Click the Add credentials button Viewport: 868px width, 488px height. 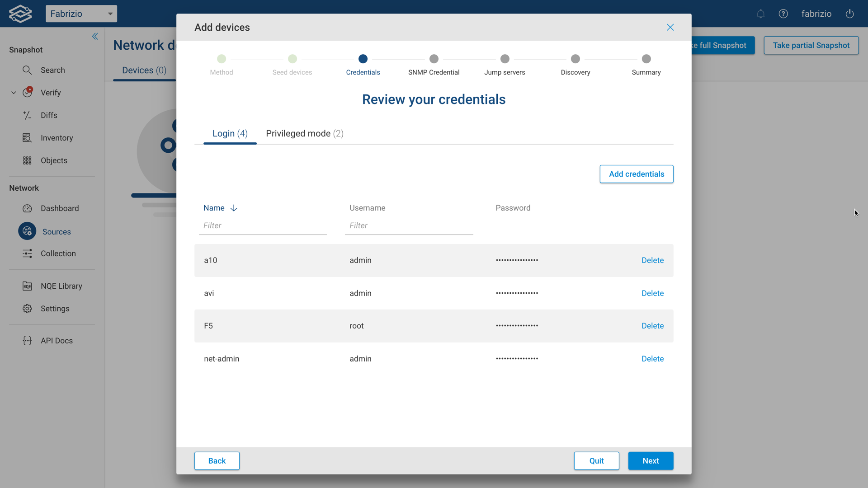pos(636,174)
